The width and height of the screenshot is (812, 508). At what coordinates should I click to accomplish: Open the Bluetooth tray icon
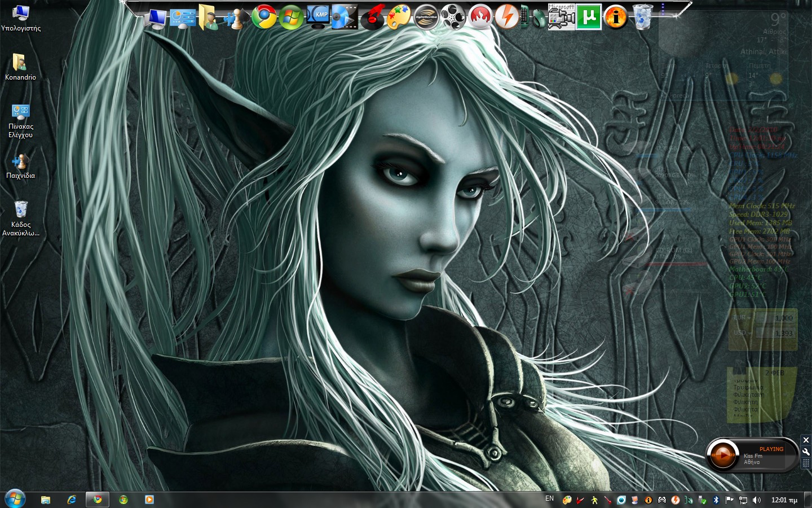coord(716,500)
